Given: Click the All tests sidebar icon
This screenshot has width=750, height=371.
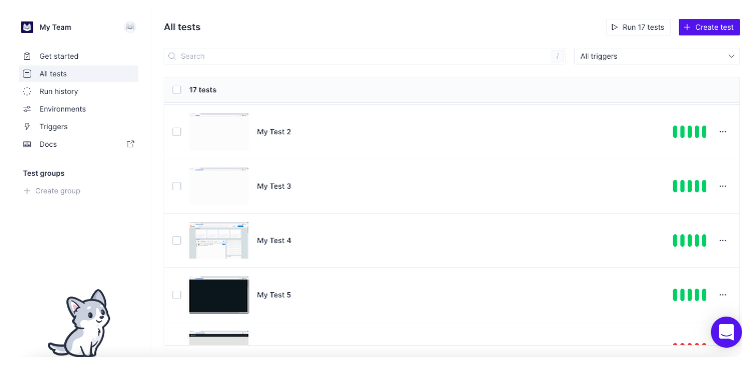Looking at the screenshot, I should [27, 74].
